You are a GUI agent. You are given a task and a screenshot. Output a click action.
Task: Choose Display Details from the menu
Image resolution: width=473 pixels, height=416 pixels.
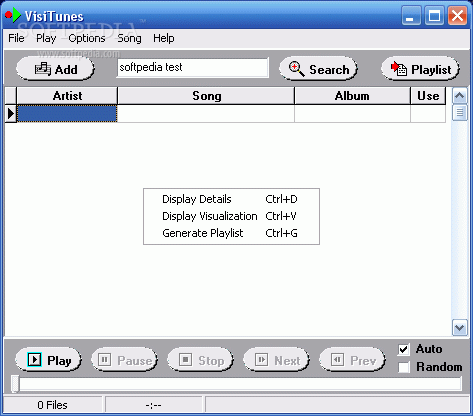(x=231, y=199)
